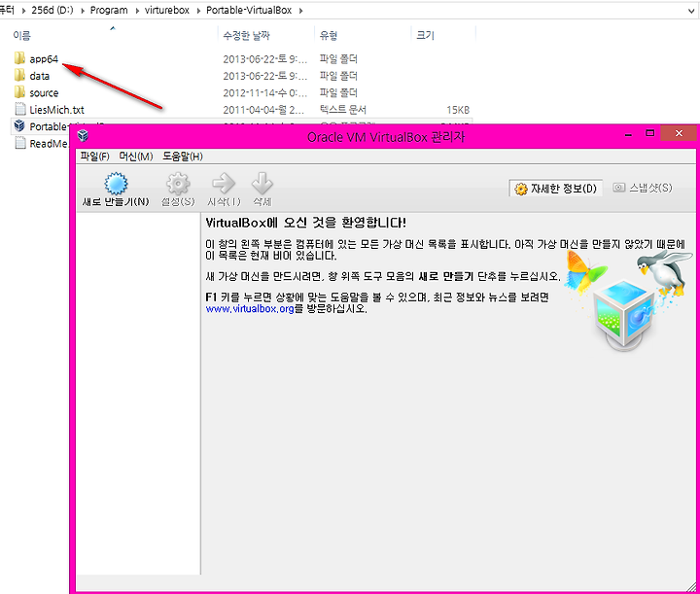This screenshot has height=594, width=700.
Task: Sort by the 유형 type column header
Action: click(329, 35)
